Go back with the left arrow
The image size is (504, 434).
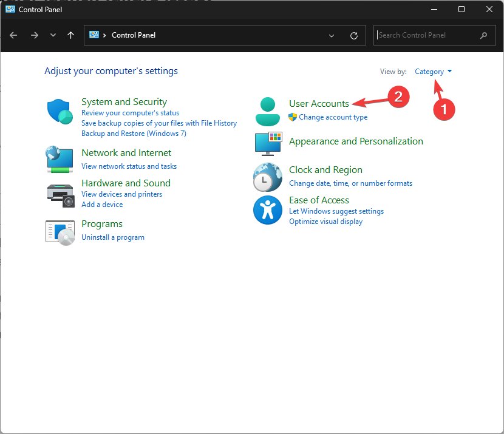point(13,35)
